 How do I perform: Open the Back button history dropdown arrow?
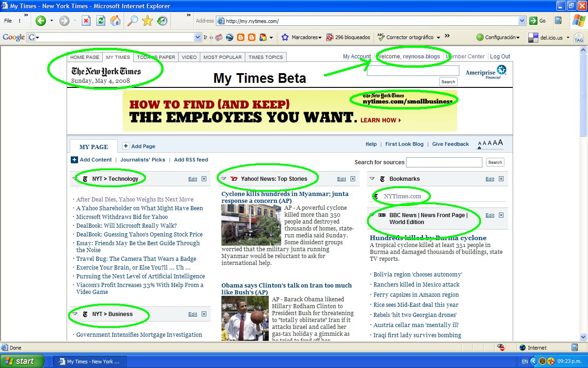[x=51, y=21]
